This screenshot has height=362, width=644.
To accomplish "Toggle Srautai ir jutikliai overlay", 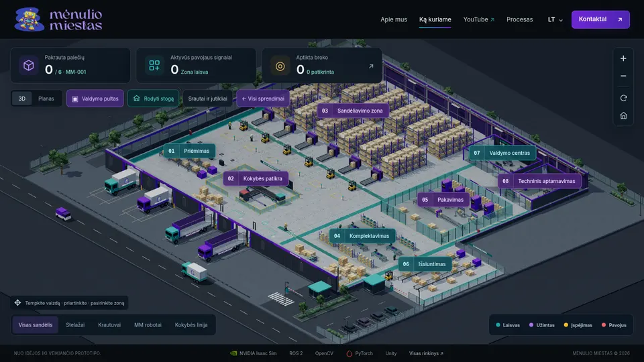I will click(x=207, y=99).
